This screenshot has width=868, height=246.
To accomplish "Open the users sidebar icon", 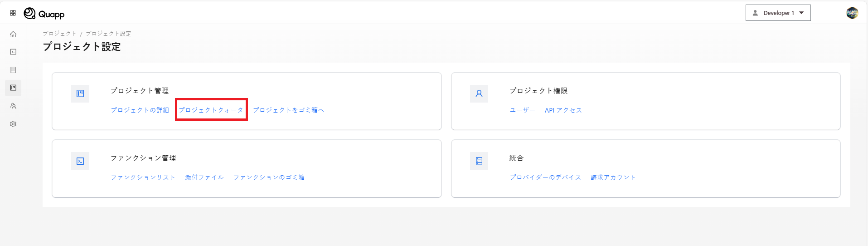I will tap(13, 106).
